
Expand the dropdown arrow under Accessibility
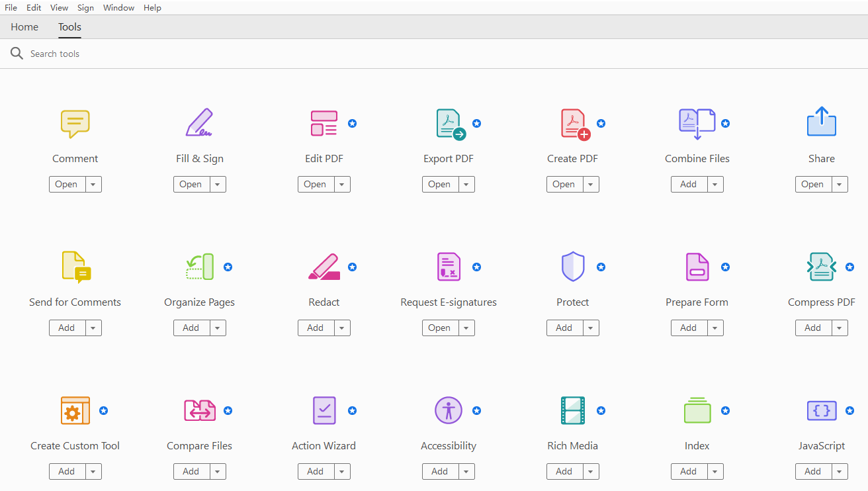pyautogui.click(x=466, y=472)
